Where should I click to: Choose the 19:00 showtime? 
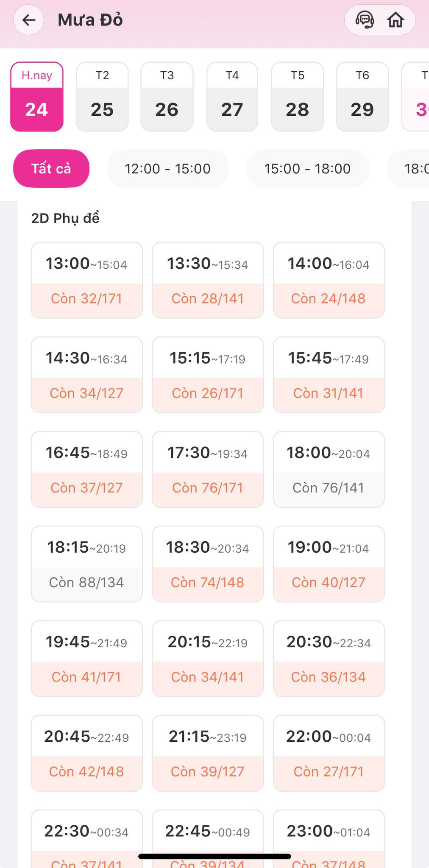tap(329, 564)
